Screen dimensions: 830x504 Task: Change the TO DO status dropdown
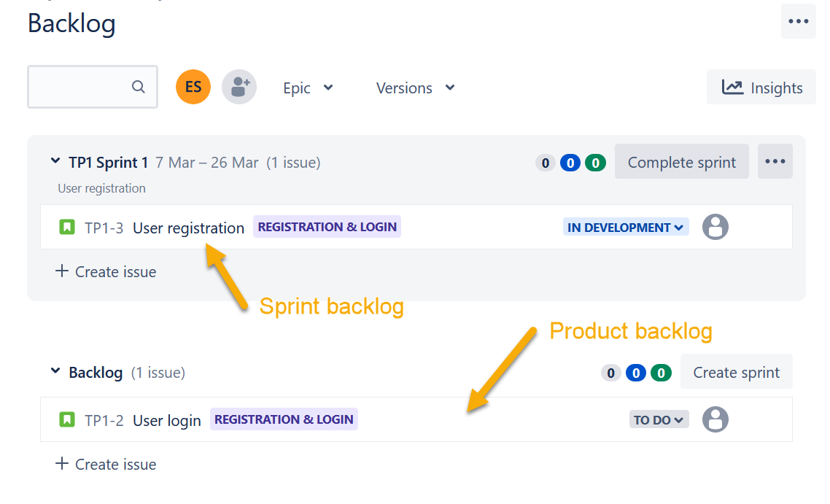[x=659, y=420]
